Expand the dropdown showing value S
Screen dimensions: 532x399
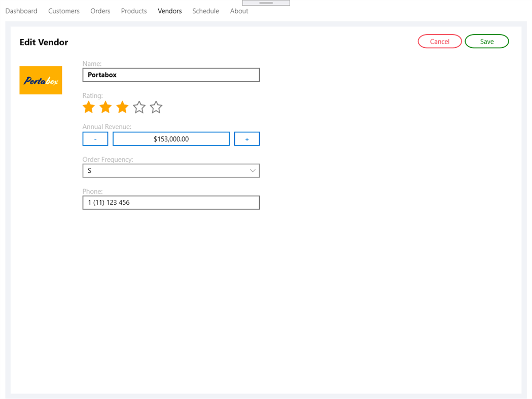pos(171,170)
